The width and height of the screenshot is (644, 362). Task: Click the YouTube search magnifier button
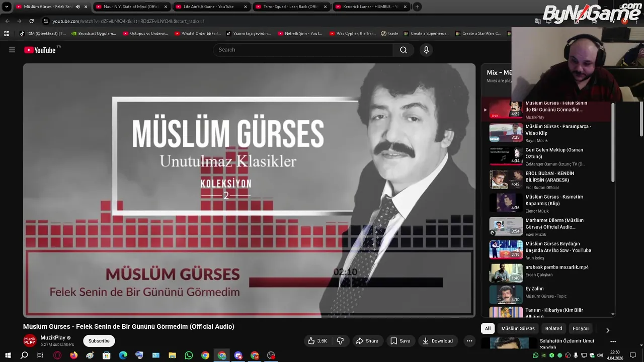tap(403, 50)
